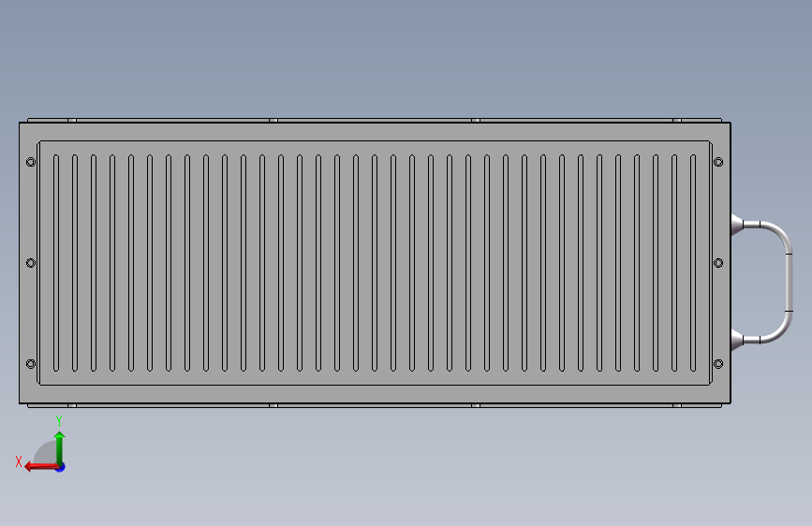Click the blue Z axis ball of the triad
812x526 pixels.
pos(61,467)
